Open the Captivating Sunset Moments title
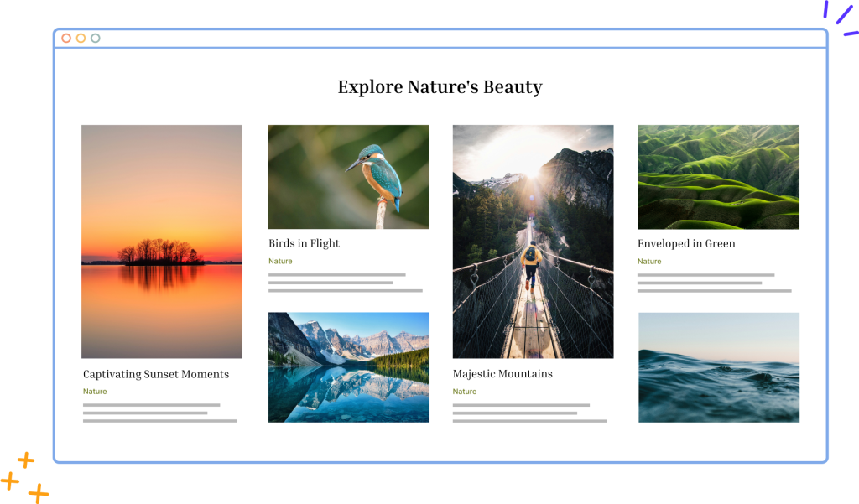This screenshot has height=504, width=859. 156,374
